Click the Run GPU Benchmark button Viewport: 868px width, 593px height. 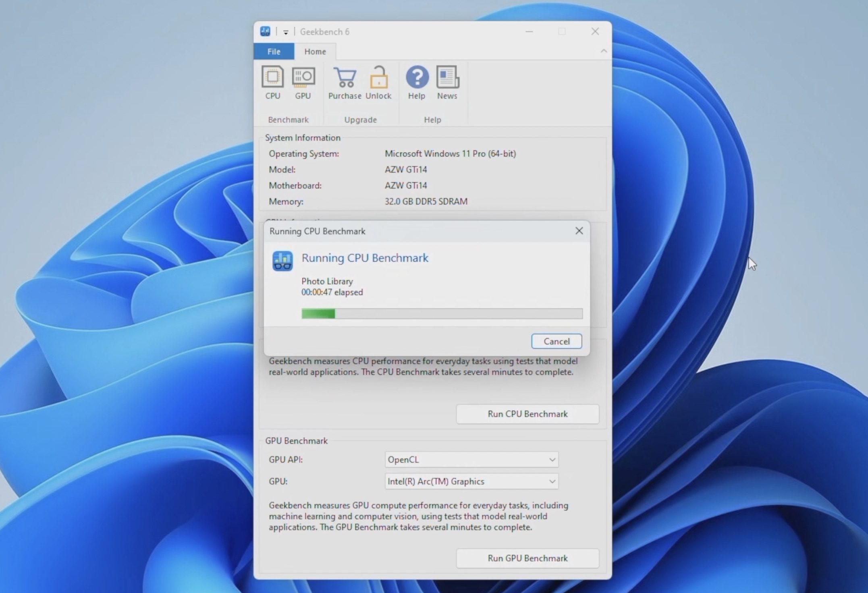(x=527, y=558)
